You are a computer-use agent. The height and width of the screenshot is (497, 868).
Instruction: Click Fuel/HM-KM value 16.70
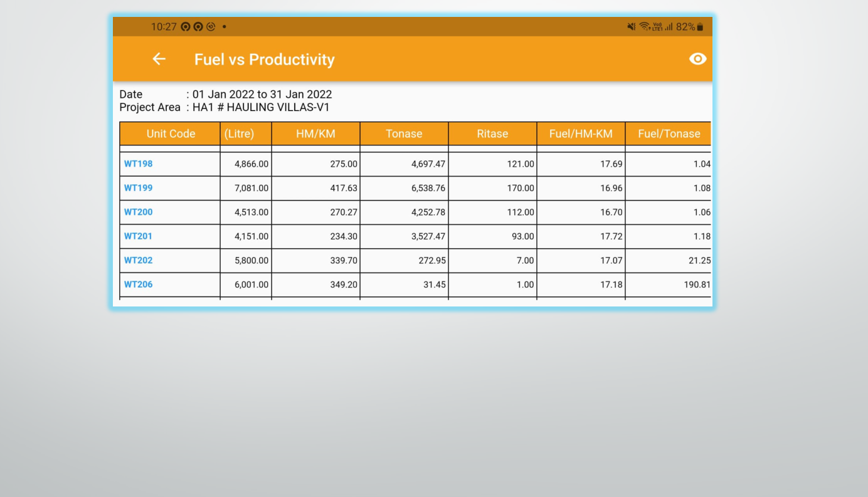click(x=611, y=212)
